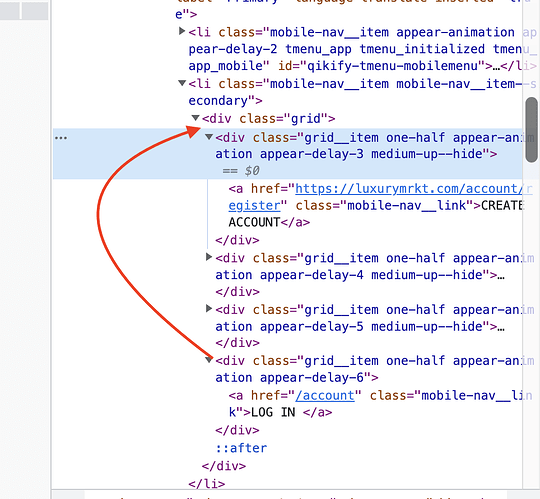Click the == $0 marker text
Image resolution: width=540 pixels, height=499 pixels.
click(241, 171)
